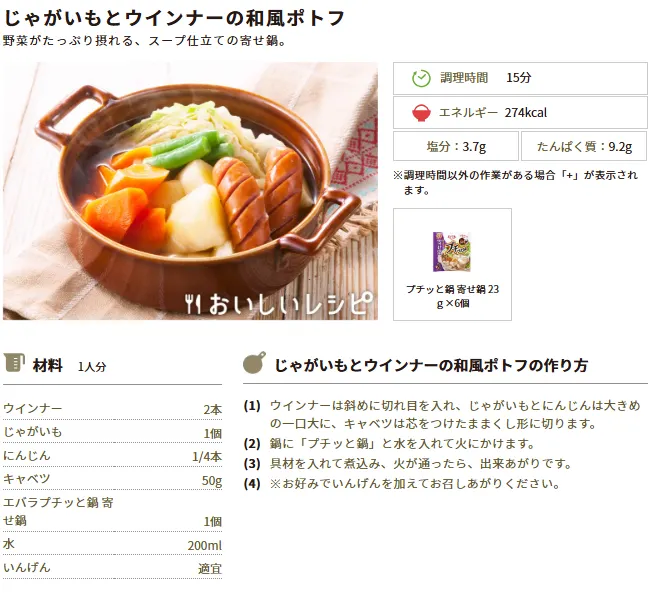Click the fork and knife logo on photo
The image size is (650, 593).
pyautogui.click(x=193, y=304)
